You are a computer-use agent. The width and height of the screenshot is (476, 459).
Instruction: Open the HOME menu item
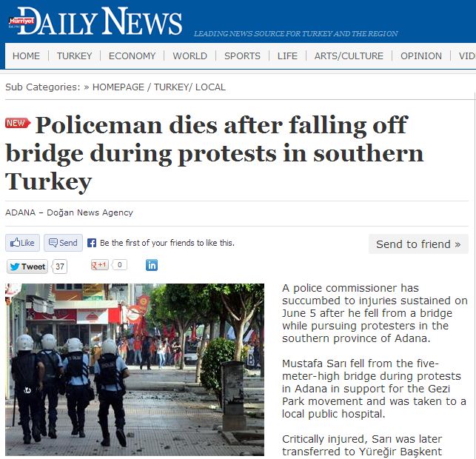[x=26, y=56]
